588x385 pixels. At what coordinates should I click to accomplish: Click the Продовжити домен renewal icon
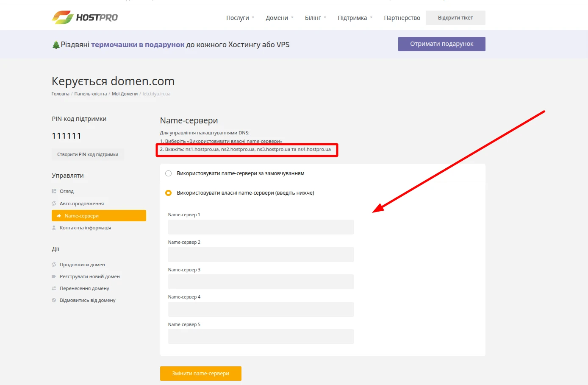pos(54,264)
